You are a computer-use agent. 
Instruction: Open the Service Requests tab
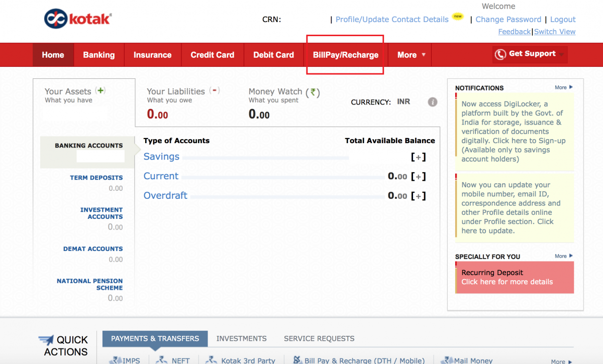click(319, 338)
